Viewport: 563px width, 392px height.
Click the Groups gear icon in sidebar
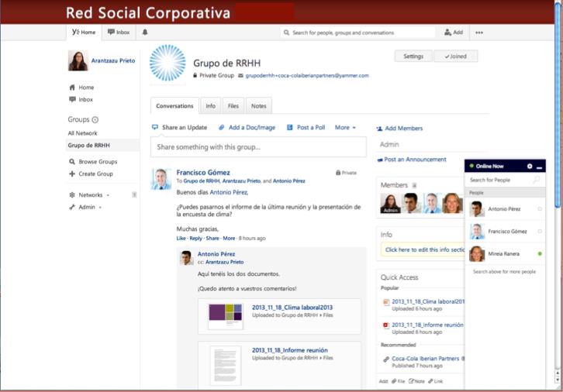[95, 120]
